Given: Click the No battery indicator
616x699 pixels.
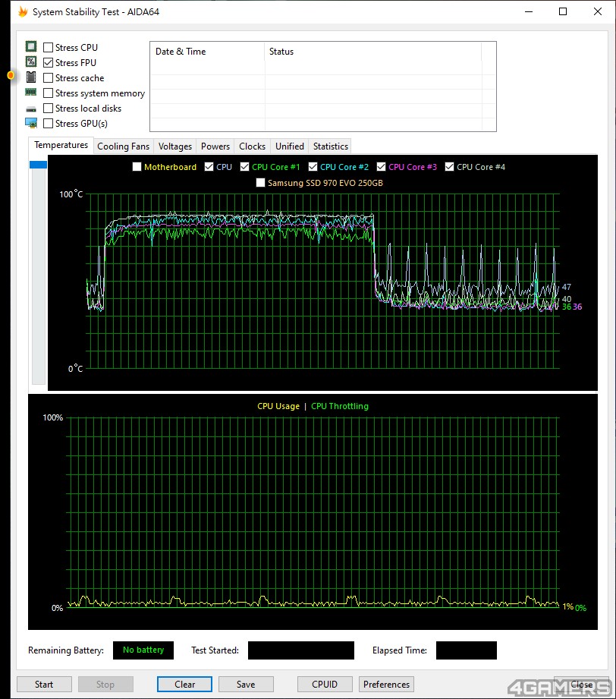Looking at the screenshot, I should (143, 650).
